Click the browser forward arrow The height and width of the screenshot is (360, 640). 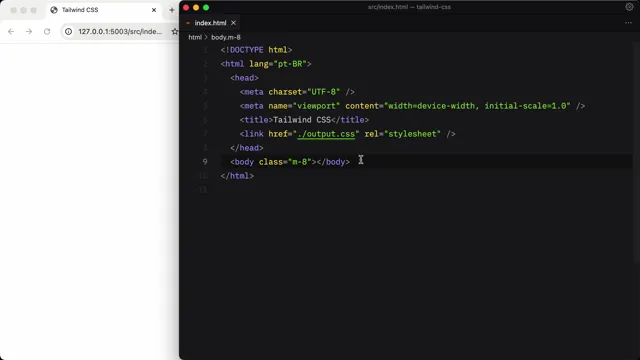point(29,31)
